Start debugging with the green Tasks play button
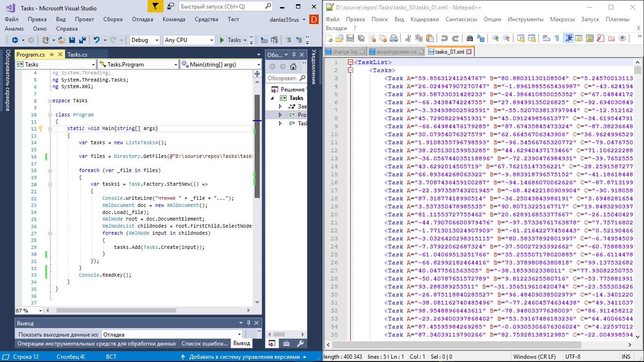Image resolution: width=644 pixels, height=362 pixels. (x=231, y=40)
